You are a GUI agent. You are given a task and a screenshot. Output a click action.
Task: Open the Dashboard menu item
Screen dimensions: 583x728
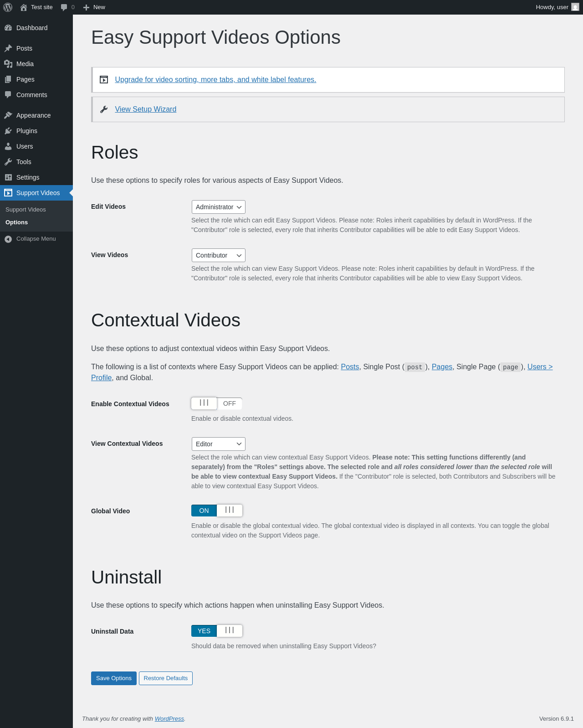[36, 28]
